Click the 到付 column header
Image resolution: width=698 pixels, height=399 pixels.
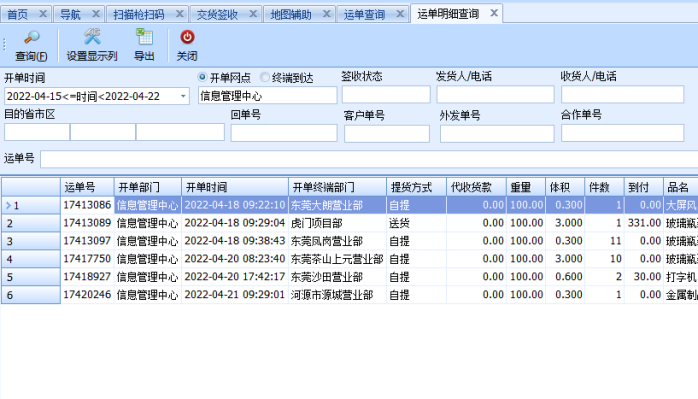point(644,187)
